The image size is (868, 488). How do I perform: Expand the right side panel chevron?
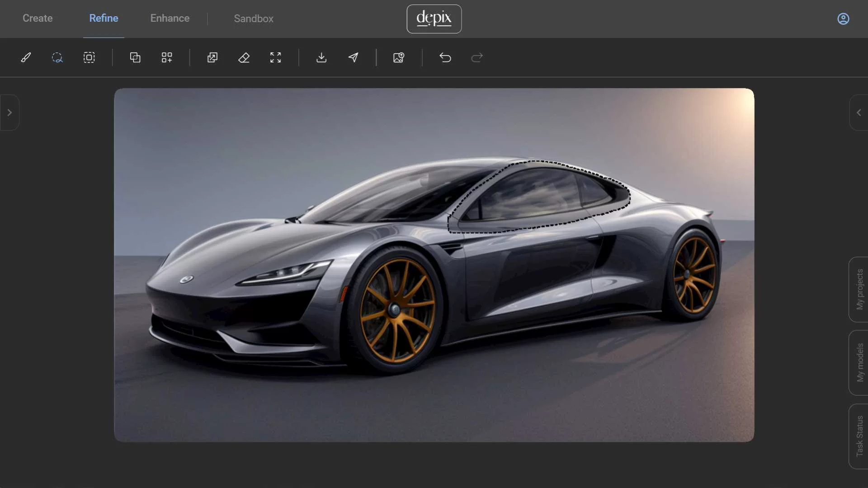coord(859,113)
